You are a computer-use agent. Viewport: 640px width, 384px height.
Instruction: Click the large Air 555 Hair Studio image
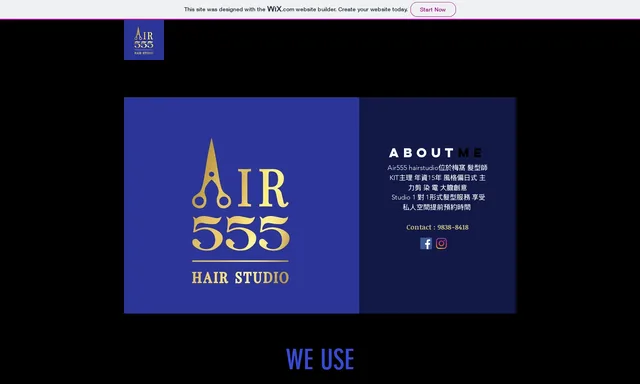click(242, 205)
